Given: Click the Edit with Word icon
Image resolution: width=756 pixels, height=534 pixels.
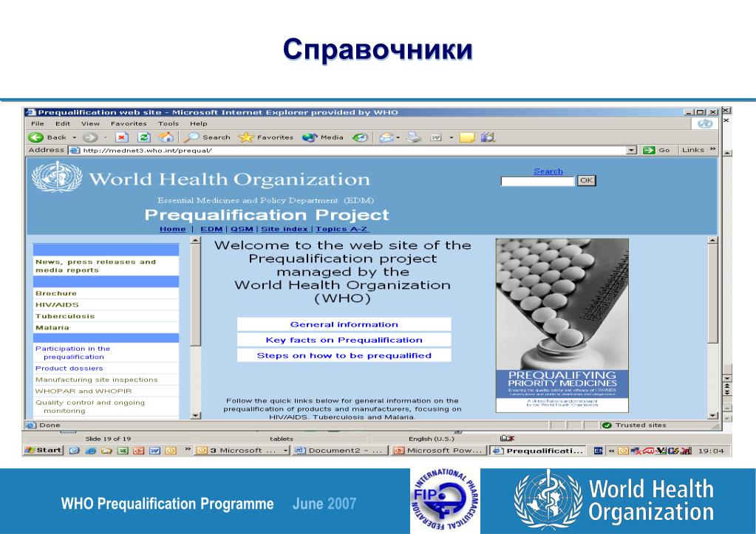Looking at the screenshot, I should [436, 137].
